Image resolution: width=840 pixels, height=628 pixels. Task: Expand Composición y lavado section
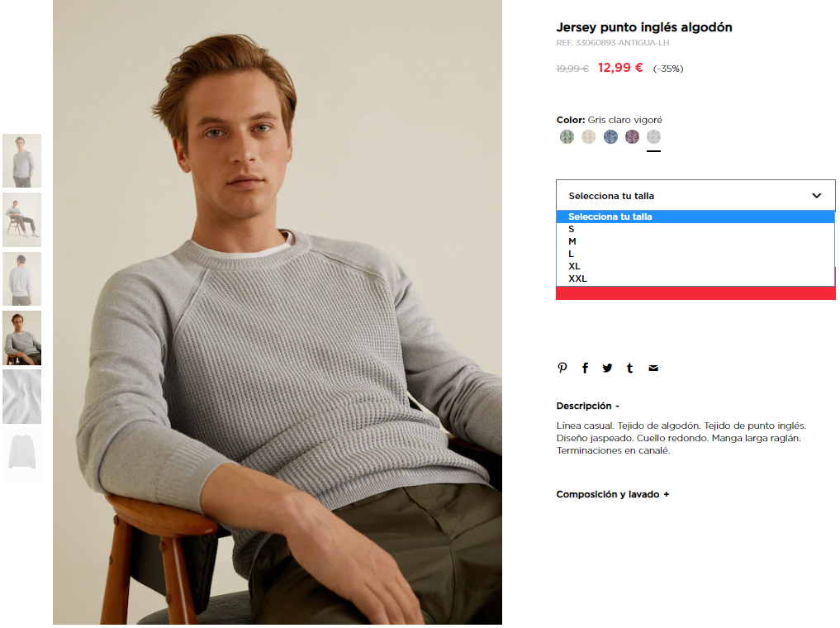pyautogui.click(x=613, y=495)
